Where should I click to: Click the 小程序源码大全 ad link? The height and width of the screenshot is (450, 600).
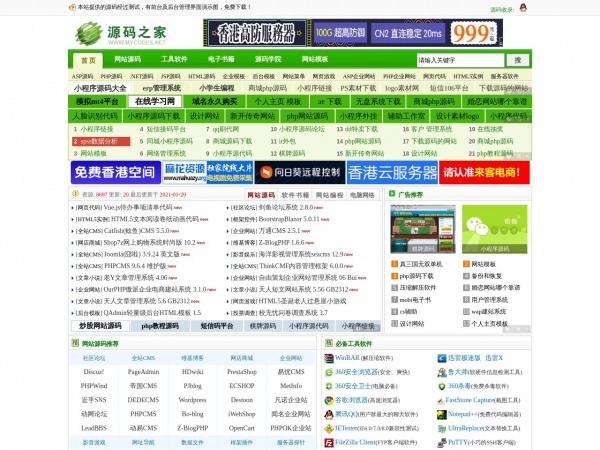coord(100,88)
